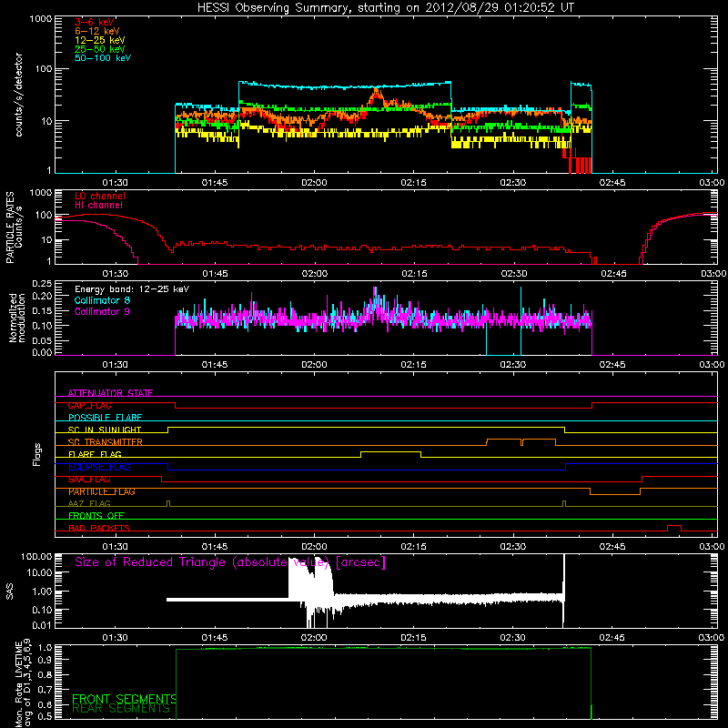Screen dimensions: 728x728
Task: Click the 02:15 label under the modulation panel
Action: [414, 365]
